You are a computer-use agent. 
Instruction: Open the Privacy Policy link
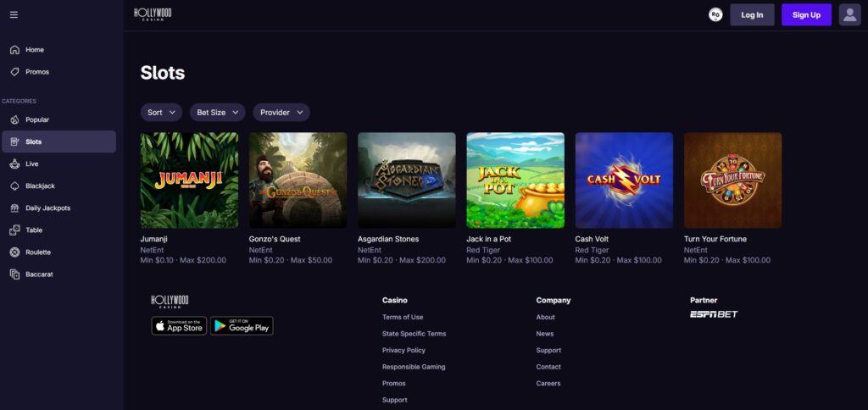tap(403, 350)
